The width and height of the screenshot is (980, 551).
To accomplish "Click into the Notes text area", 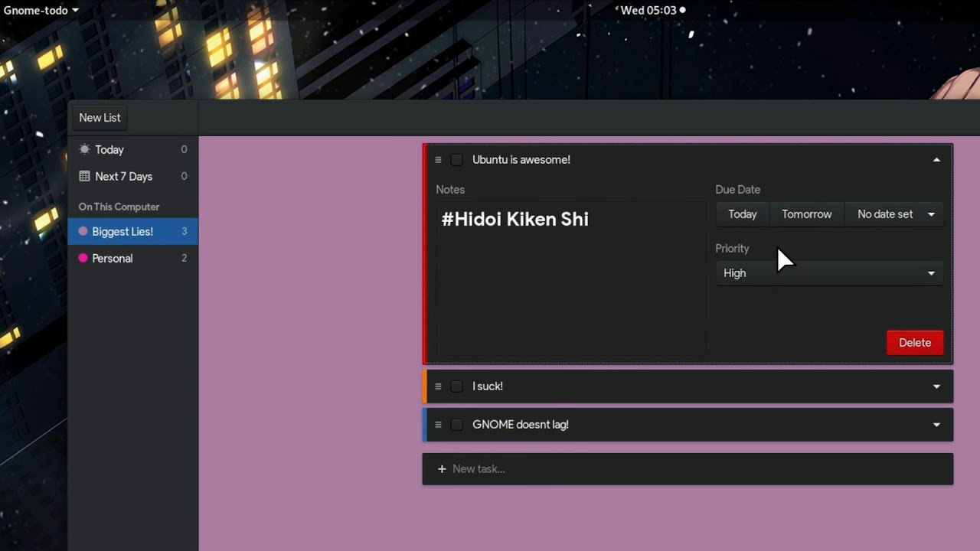I will (570, 280).
